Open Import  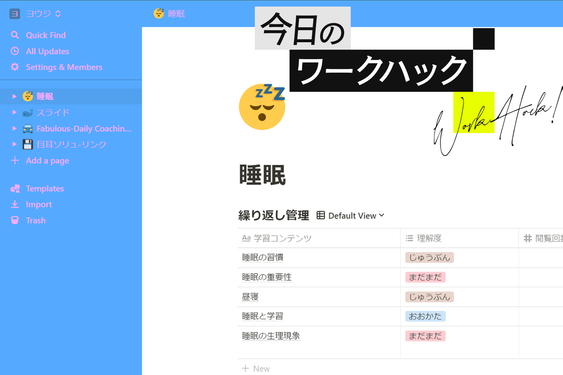(x=39, y=204)
